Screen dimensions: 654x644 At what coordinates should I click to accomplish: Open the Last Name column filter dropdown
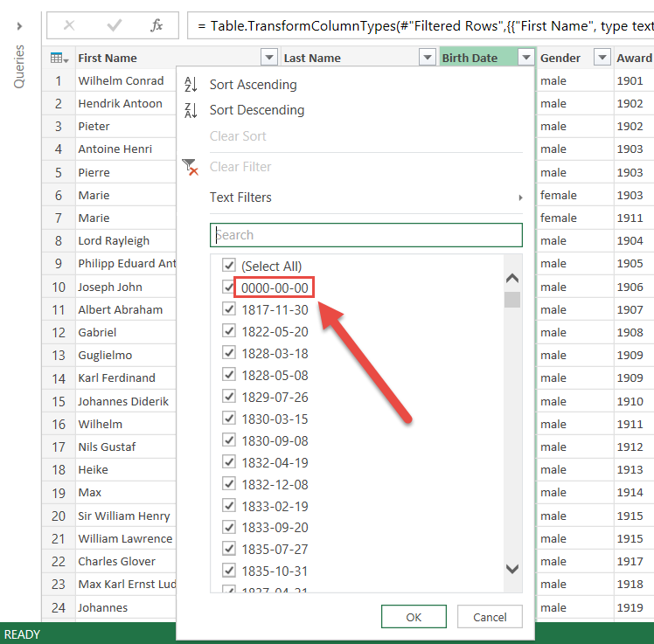point(427,59)
